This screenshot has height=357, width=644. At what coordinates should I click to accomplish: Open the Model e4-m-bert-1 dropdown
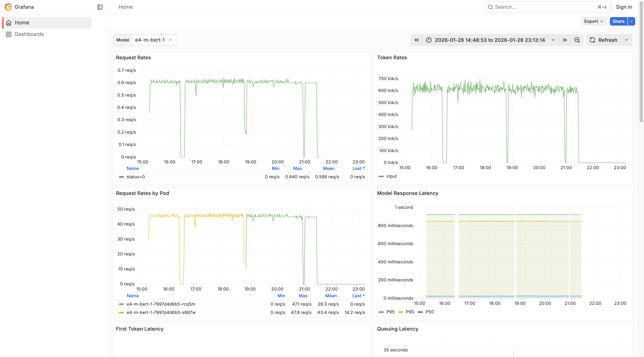point(154,40)
